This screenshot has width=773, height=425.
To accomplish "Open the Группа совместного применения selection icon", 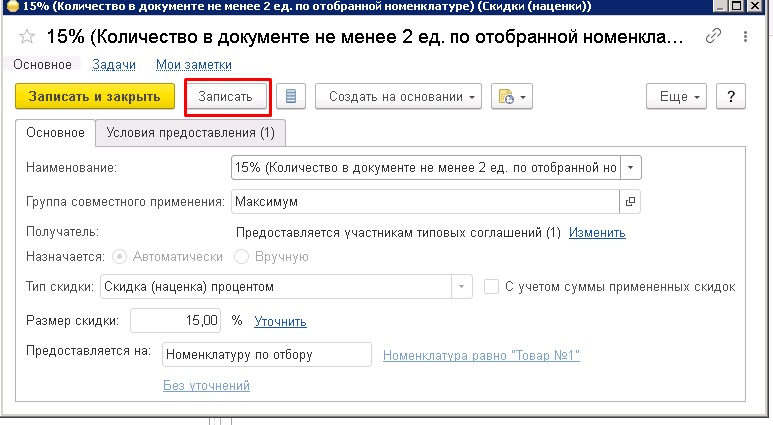I will point(630,202).
